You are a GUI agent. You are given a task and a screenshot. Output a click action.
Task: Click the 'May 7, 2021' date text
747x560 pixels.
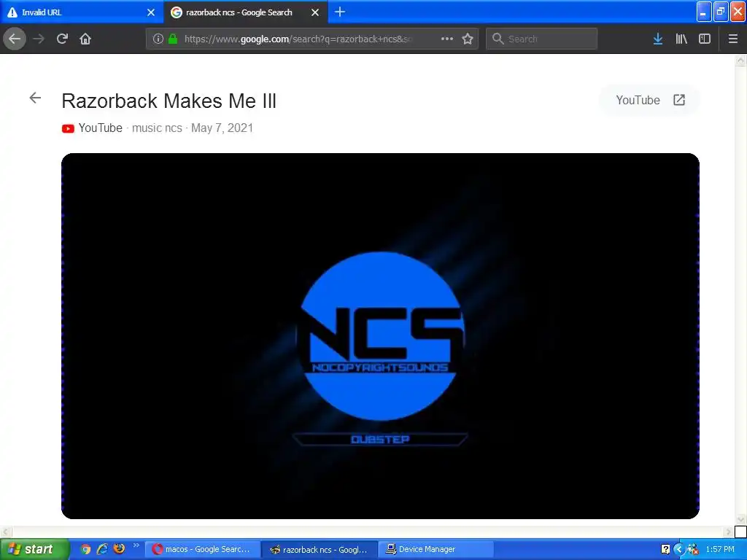[222, 128]
